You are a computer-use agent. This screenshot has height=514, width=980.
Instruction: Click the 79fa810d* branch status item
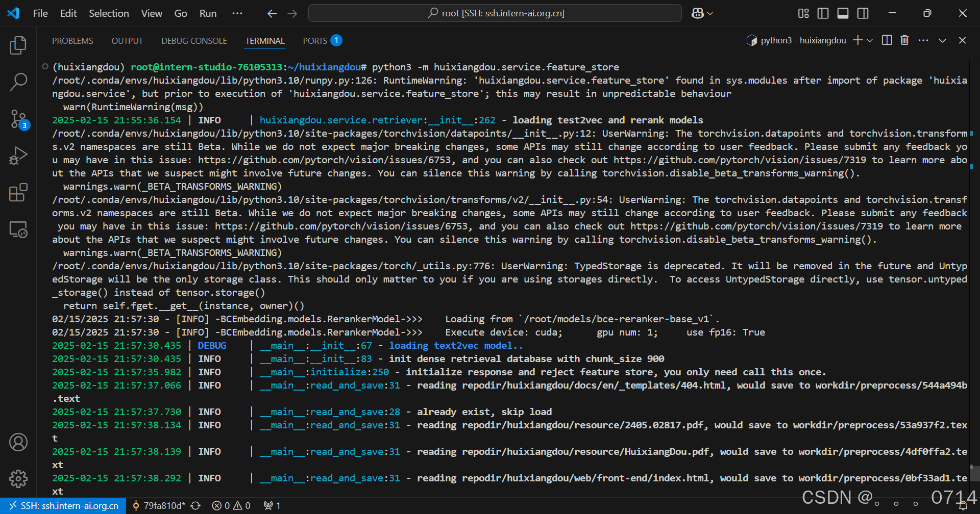pos(159,506)
